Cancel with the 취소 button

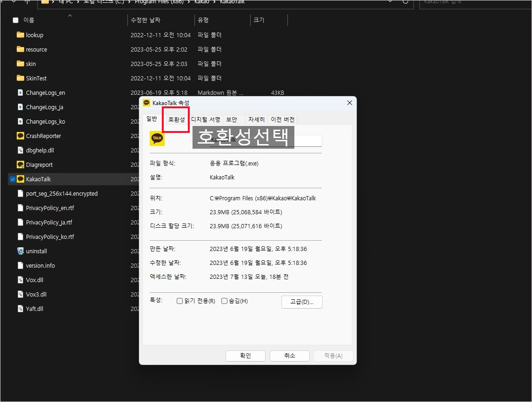tap(289, 356)
